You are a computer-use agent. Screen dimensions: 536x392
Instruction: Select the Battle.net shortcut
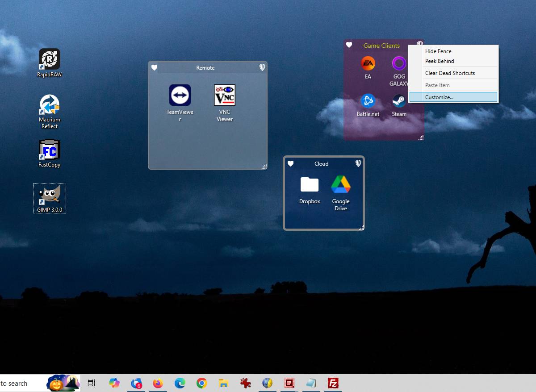click(368, 101)
